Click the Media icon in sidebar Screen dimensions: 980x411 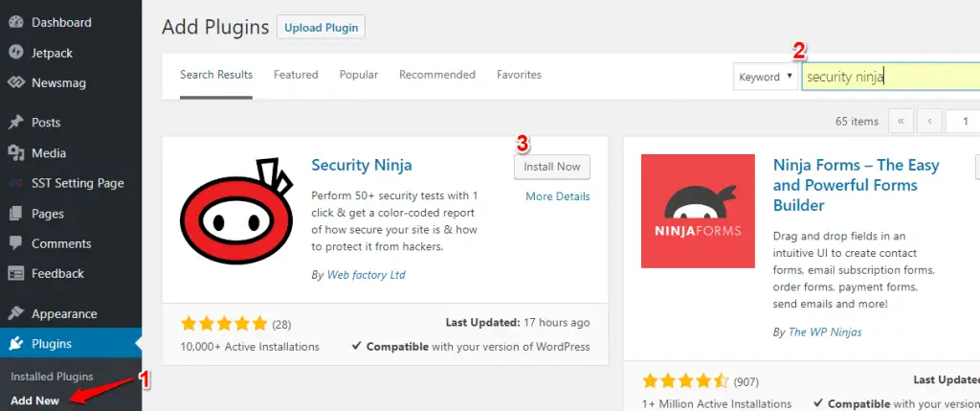[15, 152]
